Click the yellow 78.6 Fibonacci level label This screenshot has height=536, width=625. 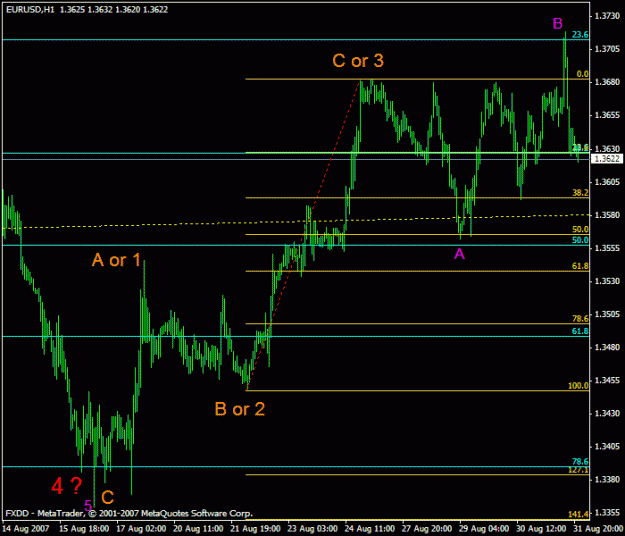pos(580,318)
